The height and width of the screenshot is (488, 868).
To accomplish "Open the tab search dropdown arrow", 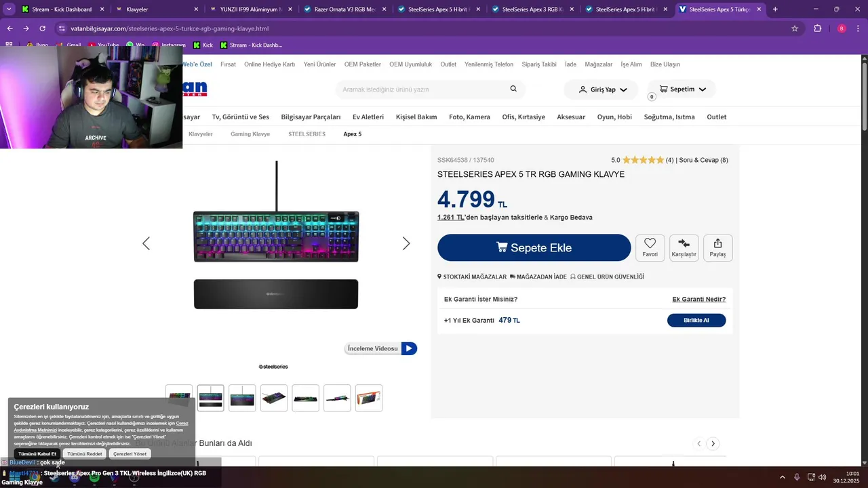I will tap(9, 9).
